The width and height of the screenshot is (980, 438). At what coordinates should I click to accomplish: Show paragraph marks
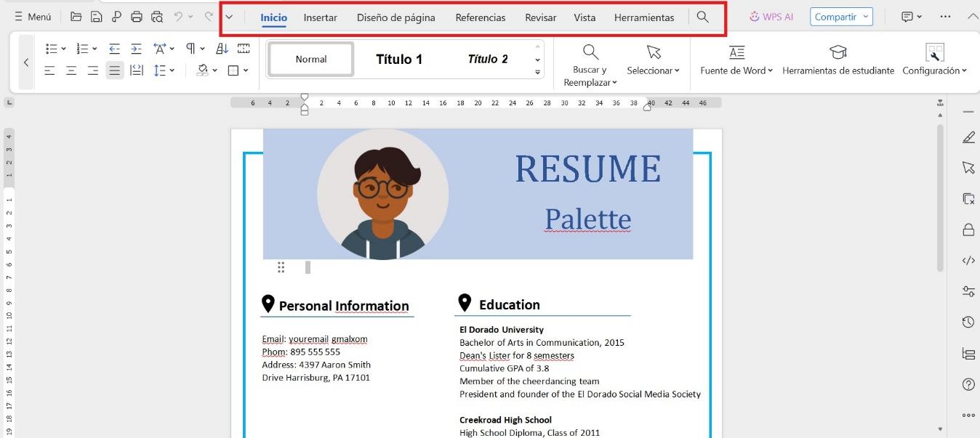tap(190, 49)
